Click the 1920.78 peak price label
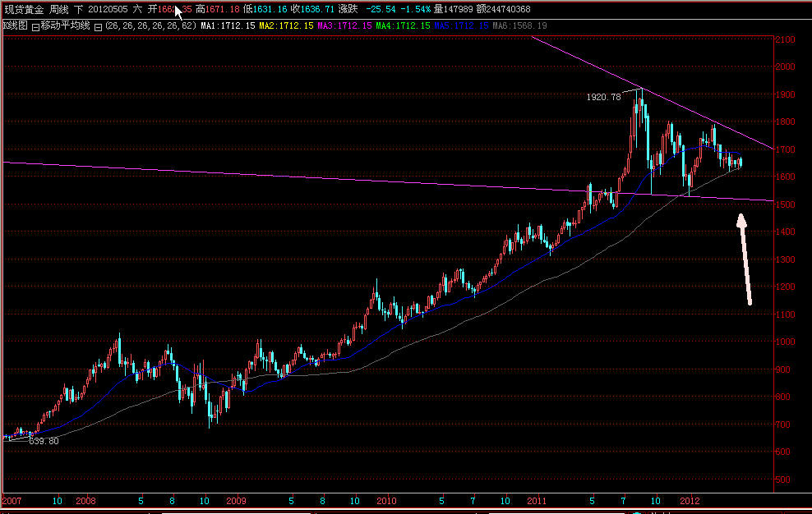Image resolution: width=812 pixels, height=514 pixels. click(x=603, y=97)
